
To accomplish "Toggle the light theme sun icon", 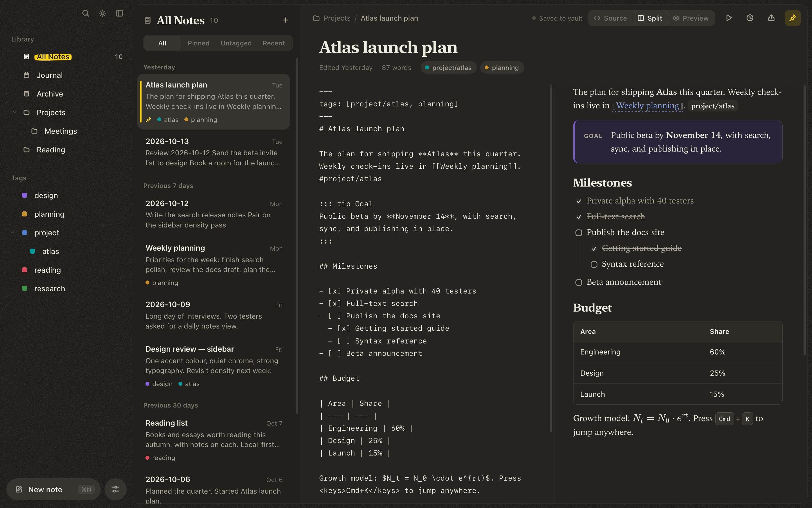I will point(103,14).
